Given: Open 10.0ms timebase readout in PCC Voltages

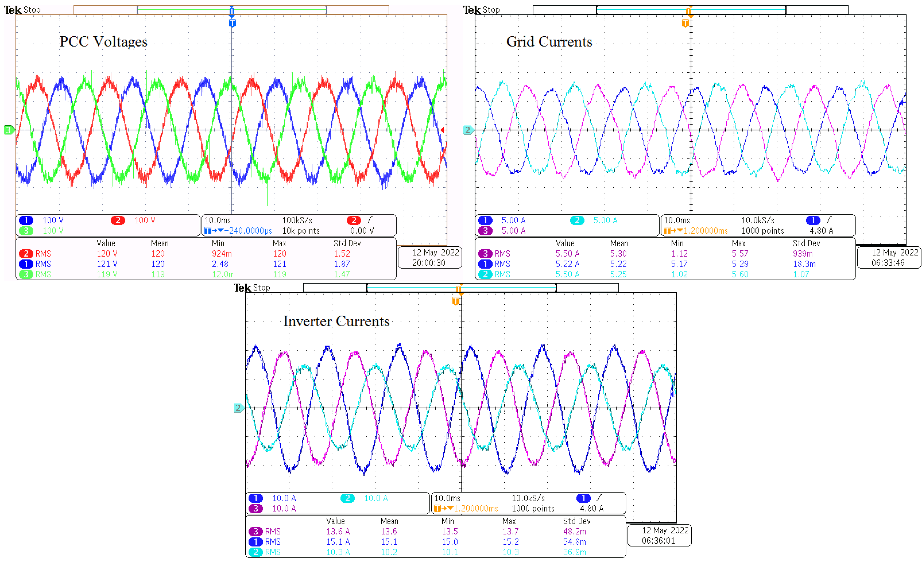Looking at the screenshot, I should [x=217, y=220].
